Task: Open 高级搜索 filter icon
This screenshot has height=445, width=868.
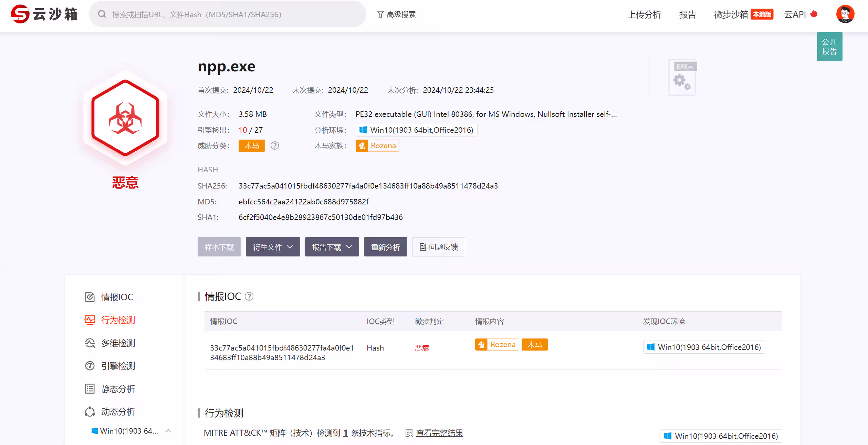Action: [x=380, y=14]
